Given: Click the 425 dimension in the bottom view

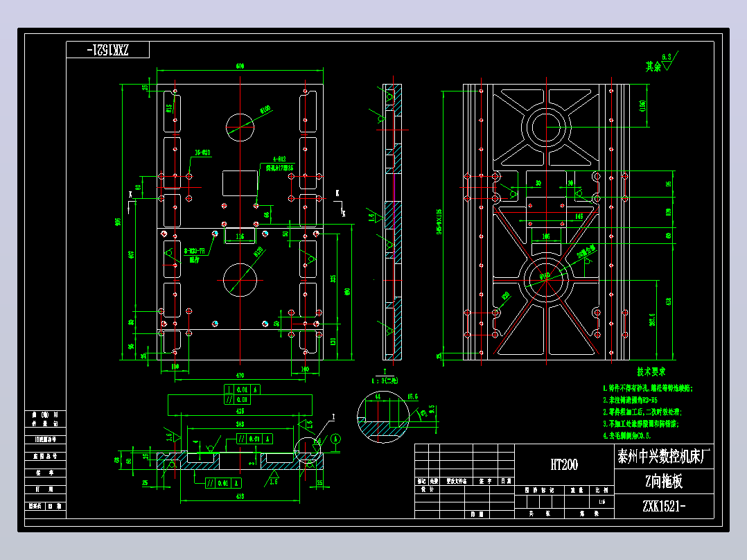Looking at the screenshot, I should (x=240, y=411).
